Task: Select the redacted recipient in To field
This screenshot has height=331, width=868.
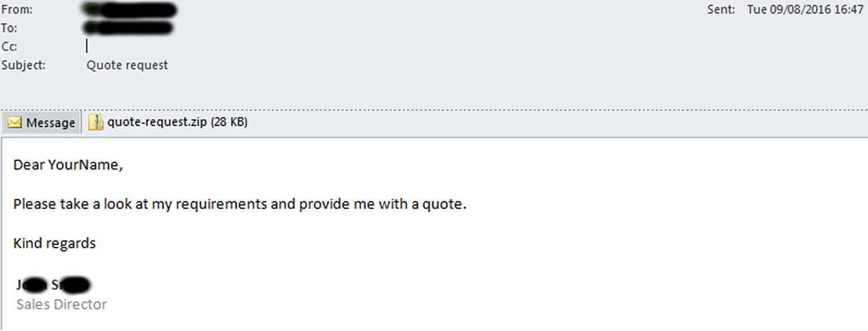Action: [x=128, y=28]
